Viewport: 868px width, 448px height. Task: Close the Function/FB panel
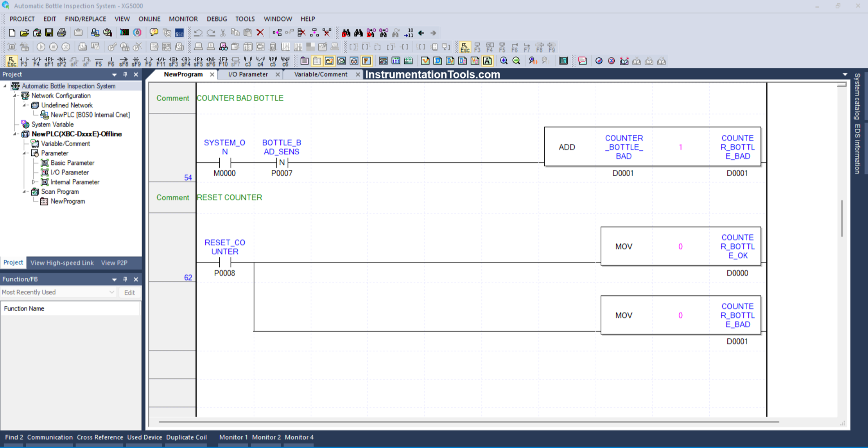click(x=136, y=280)
